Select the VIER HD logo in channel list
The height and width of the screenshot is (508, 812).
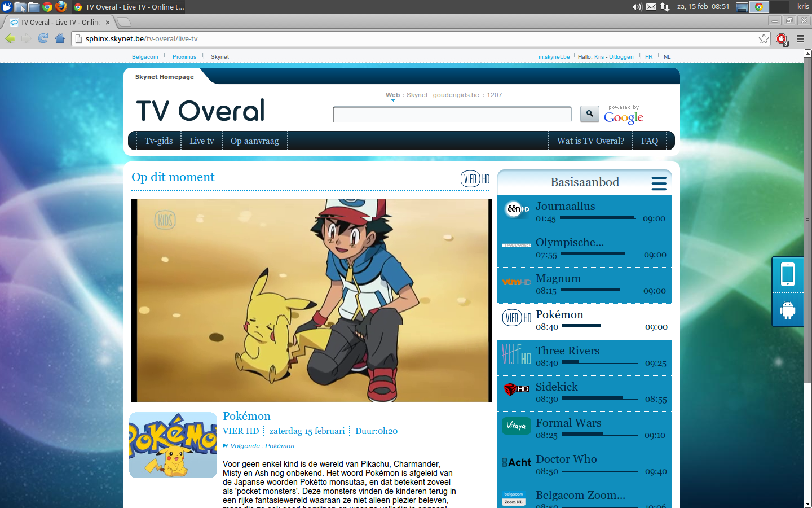tap(516, 318)
